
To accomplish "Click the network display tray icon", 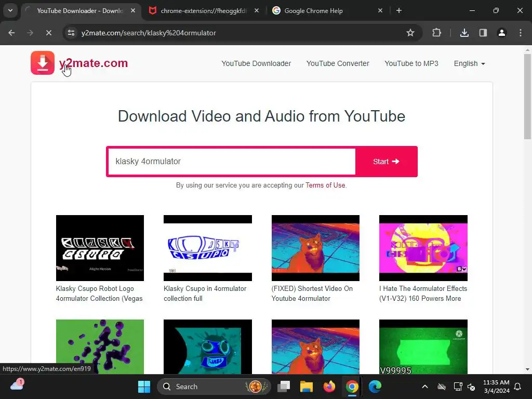I will point(458,387).
